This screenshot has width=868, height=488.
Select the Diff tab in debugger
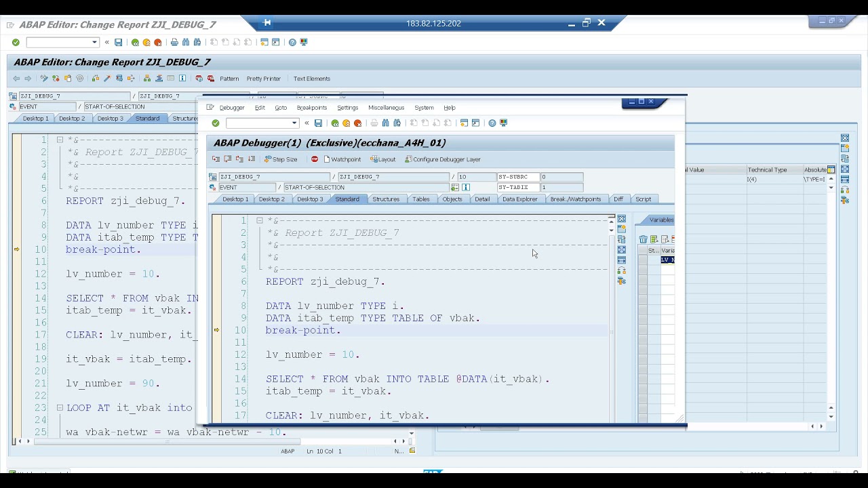pyautogui.click(x=618, y=199)
